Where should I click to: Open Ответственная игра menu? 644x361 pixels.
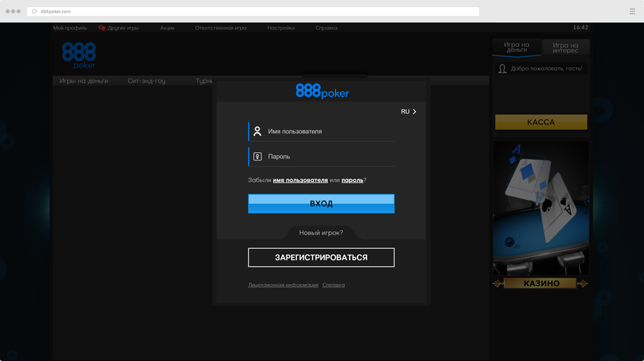coord(220,28)
